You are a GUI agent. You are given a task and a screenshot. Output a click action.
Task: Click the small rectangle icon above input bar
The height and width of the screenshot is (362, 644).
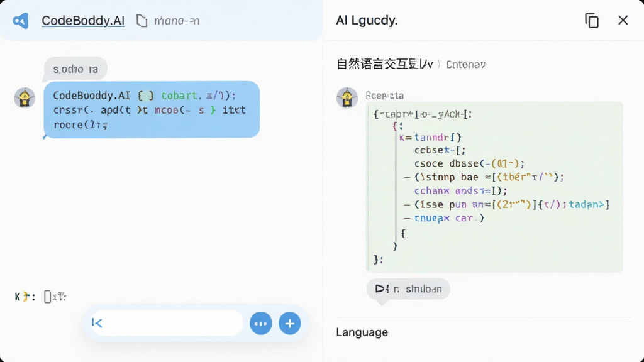pos(47,297)
